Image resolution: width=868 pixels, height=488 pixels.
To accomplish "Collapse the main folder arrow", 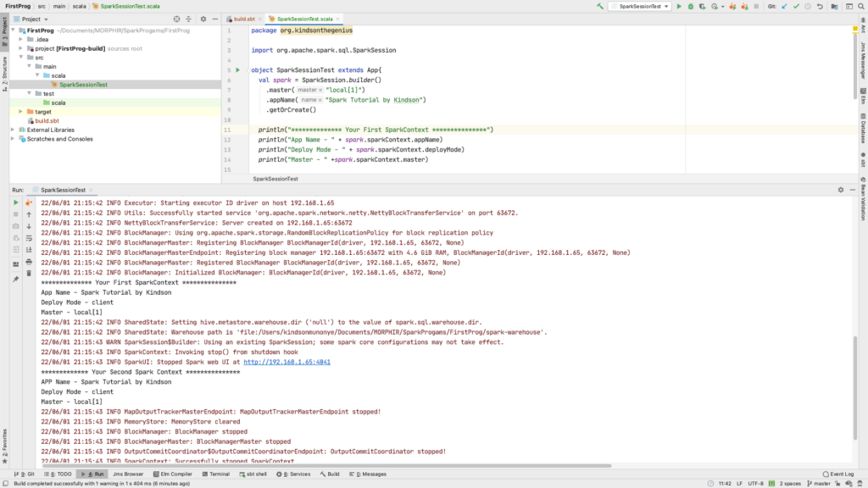I will (30, 66).
